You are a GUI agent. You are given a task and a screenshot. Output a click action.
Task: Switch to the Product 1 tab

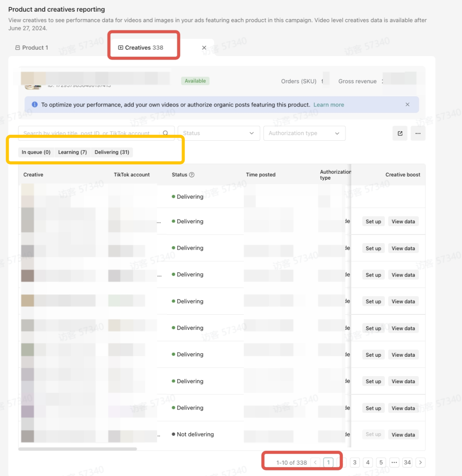pyautogui.click(x=32, y=48)
